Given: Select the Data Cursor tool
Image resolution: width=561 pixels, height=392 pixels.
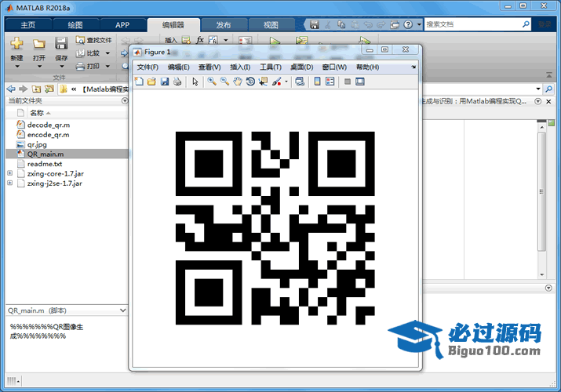Looking at the screenshot, I should (x=264, y=82).
